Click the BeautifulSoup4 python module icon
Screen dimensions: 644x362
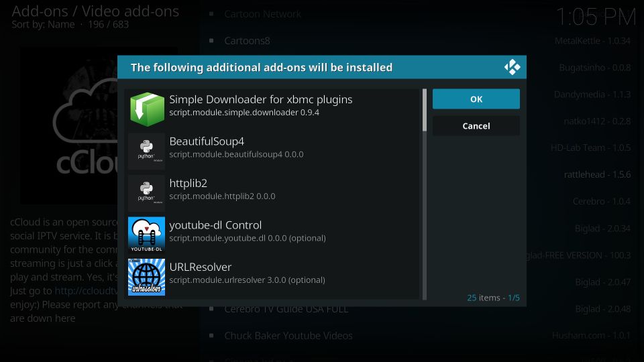[x=147, y=151]
